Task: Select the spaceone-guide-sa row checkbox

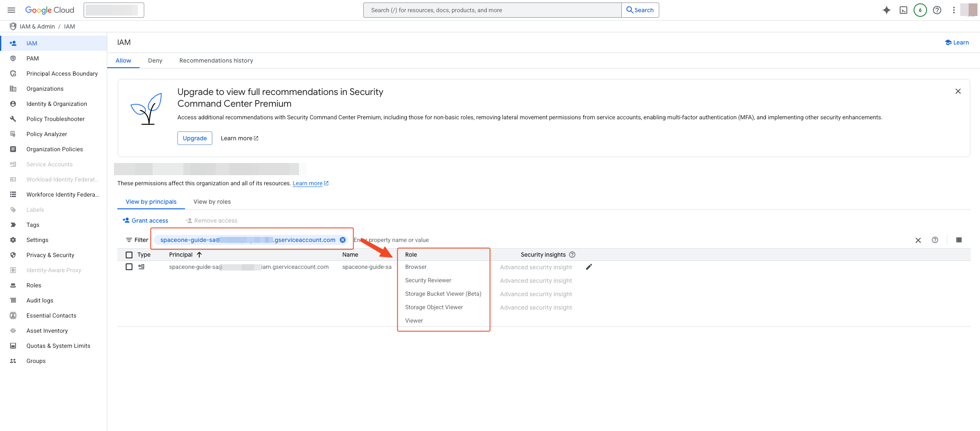Action: click(x=129, y=267)
